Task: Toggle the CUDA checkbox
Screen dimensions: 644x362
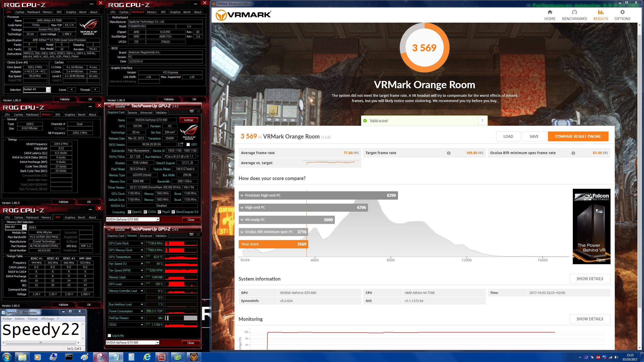Action: click(145, 212)
